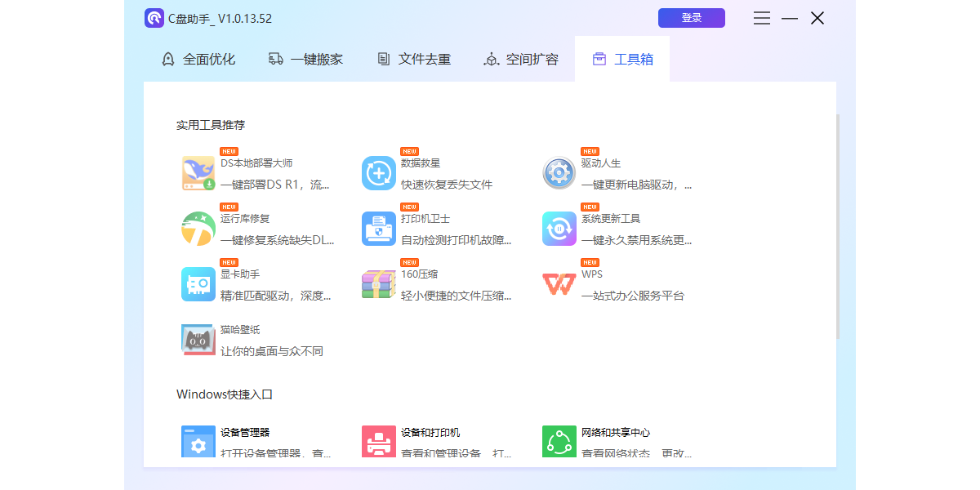Launch the 数据救星 recovery tool icon
The height and width of the screenshot is (490, 980).
tap(378, 173)
